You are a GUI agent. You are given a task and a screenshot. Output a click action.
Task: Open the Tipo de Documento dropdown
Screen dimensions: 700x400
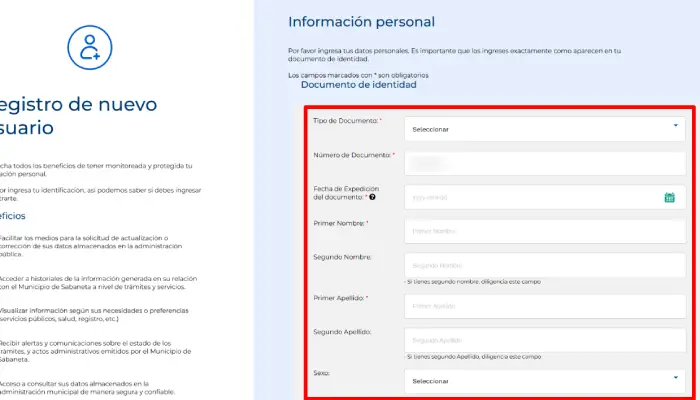[545, 129]
